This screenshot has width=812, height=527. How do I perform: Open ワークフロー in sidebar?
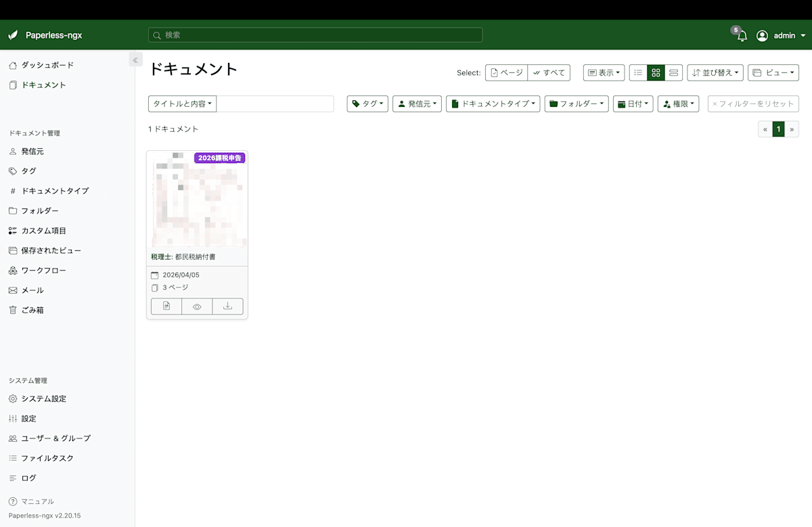click(37, 270)
